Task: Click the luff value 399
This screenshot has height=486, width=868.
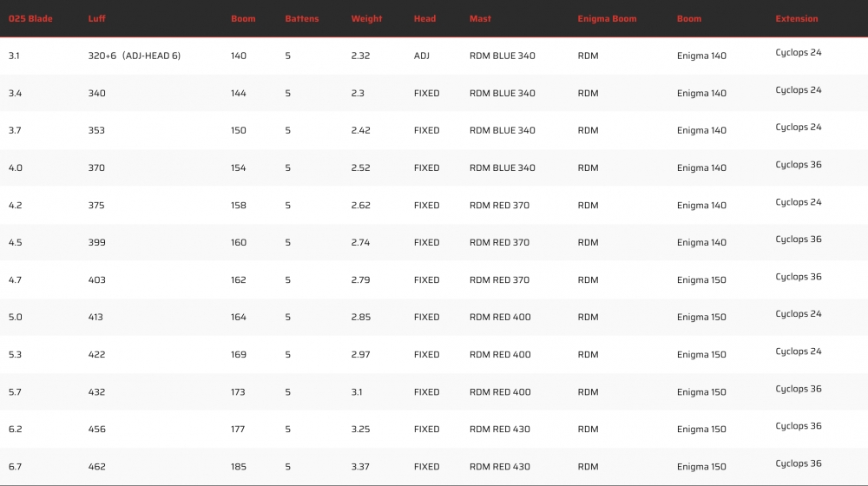Action: tap(96, 243)
